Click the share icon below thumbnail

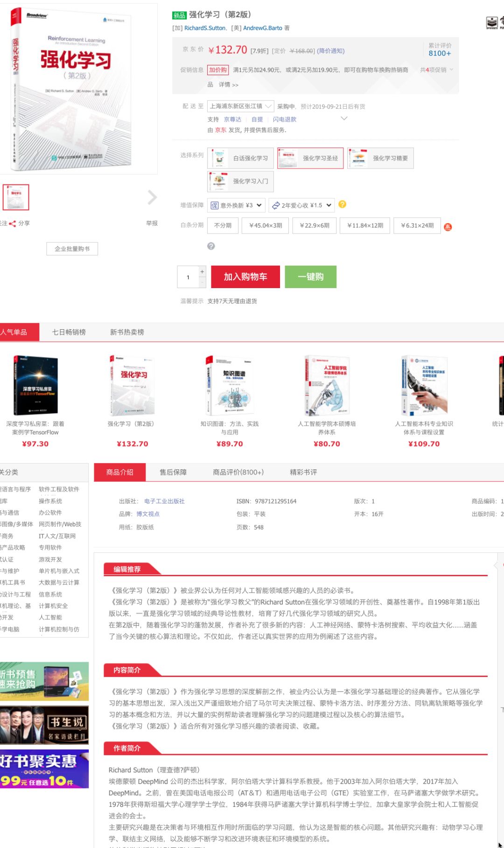pos(13,224)
